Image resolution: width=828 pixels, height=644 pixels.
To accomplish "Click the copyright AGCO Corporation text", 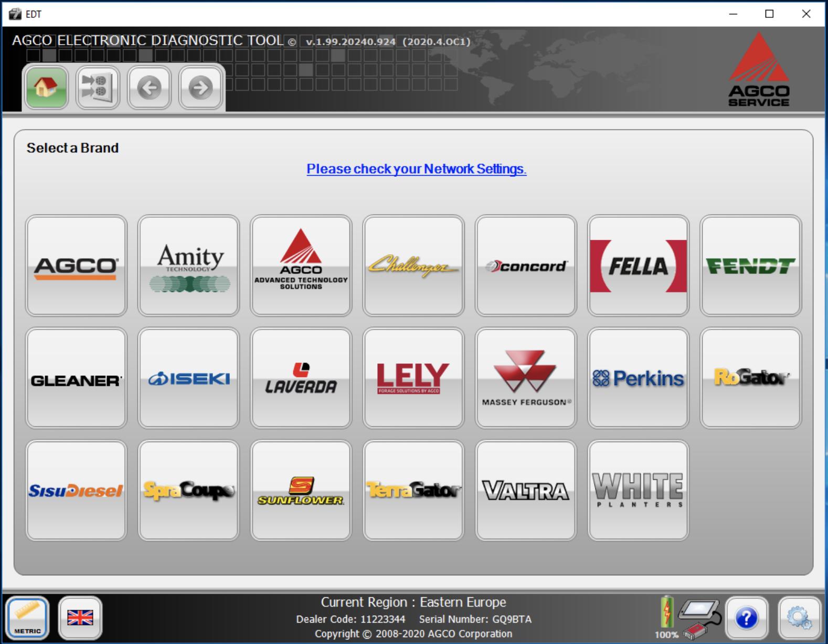I will click(x=413, y=634).
